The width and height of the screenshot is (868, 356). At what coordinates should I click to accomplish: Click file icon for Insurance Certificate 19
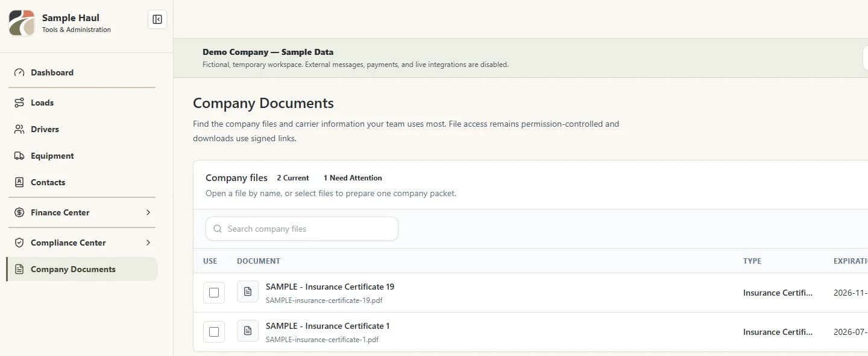[248, 292]
